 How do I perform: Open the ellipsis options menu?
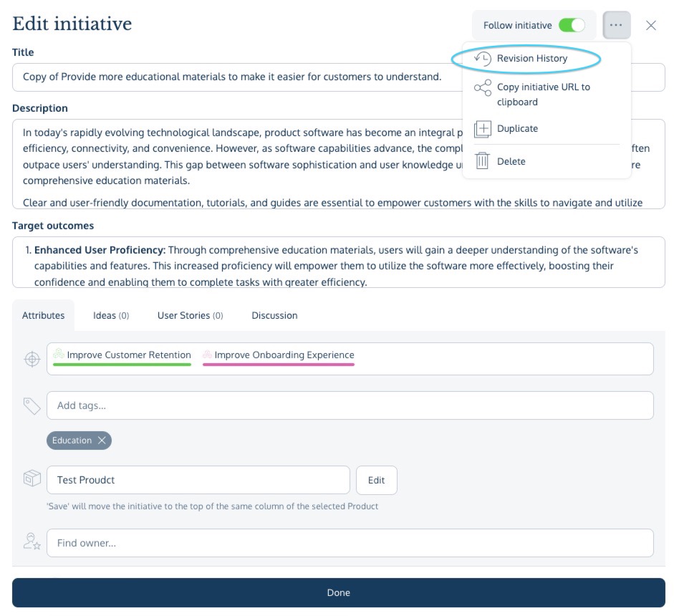[x=617, y=24]
